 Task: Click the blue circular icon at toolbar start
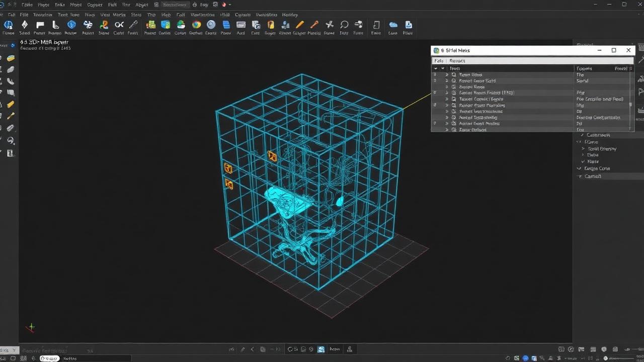click(x=8, y=25)
